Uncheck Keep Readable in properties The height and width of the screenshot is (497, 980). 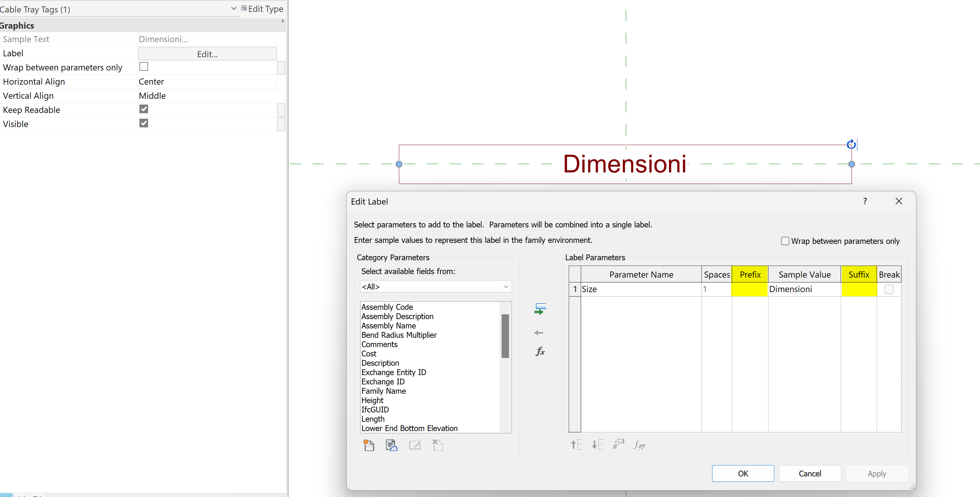click(x=143, y=109)
